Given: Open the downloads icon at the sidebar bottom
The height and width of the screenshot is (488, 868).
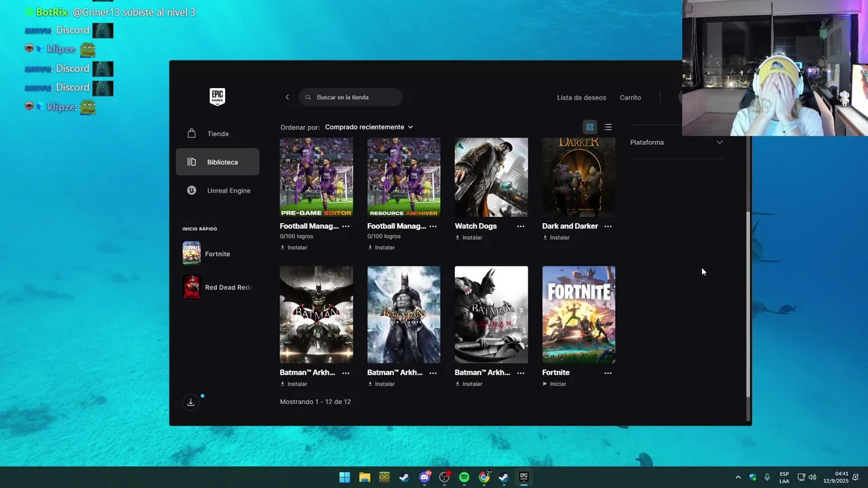Looking at the screenshot, I should (x=191, y=403).
